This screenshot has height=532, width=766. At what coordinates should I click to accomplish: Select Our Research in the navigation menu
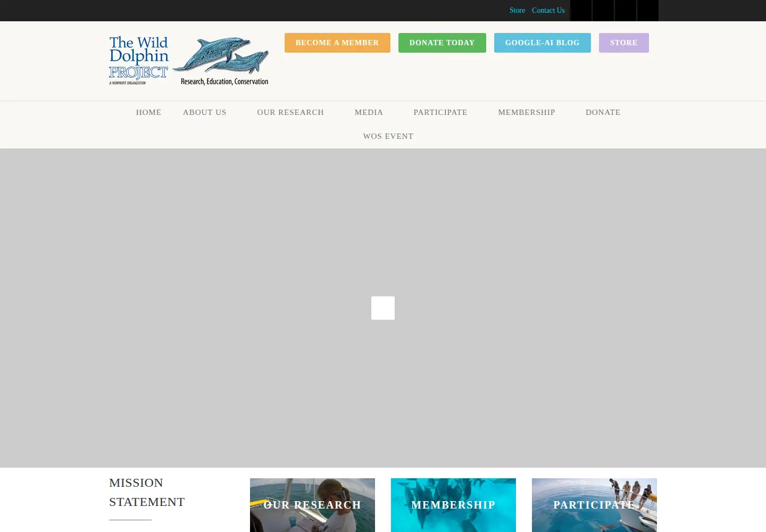290,112
